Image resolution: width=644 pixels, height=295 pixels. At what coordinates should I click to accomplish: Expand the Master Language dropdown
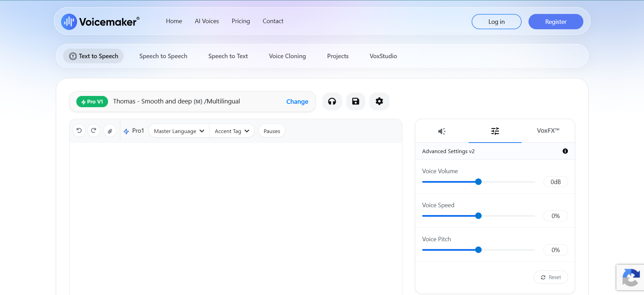(179, 131)
